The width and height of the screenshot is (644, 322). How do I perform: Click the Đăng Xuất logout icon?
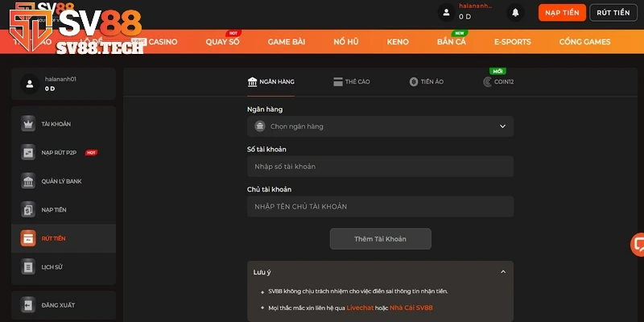(x=28, y=305)
